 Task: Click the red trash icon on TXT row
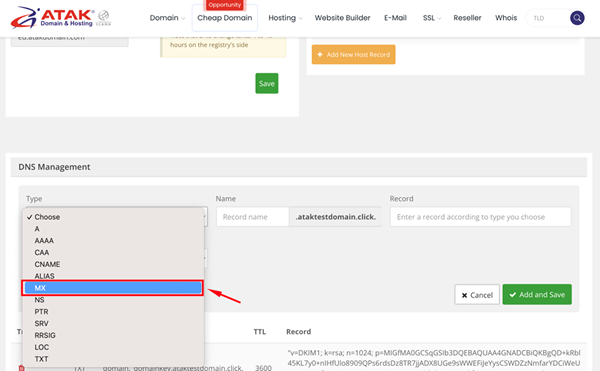click(21, 368)
